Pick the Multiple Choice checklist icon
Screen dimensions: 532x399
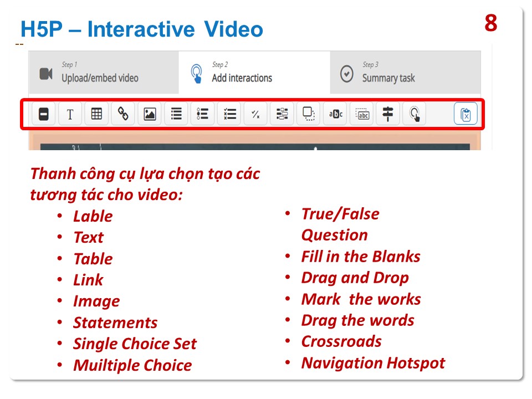click(229, 114)
